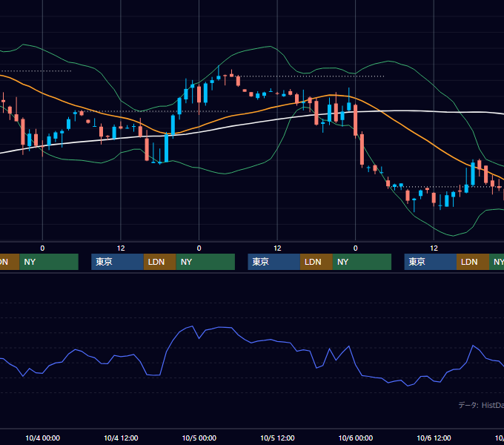The image size is (504, 445).
Task: Click the 10/6 12:00 time axis label
Action: [x=434, y=438]
